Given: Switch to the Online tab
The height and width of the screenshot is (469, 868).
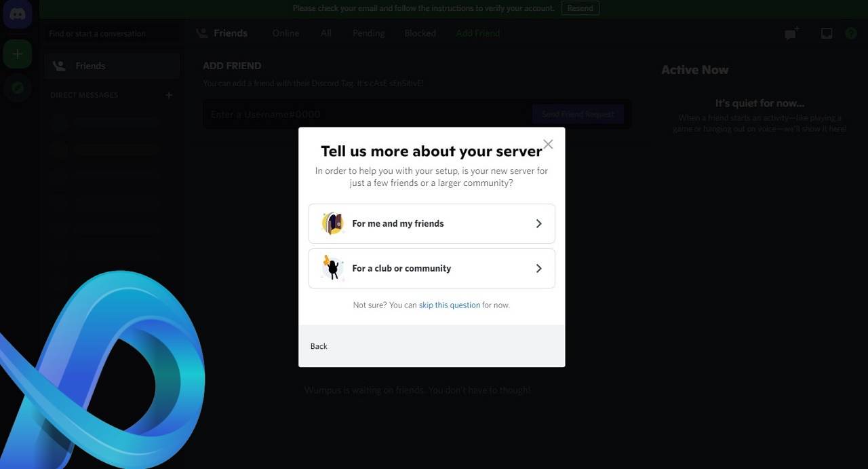Looking at the screenshot, I should (x=285, y=33).
